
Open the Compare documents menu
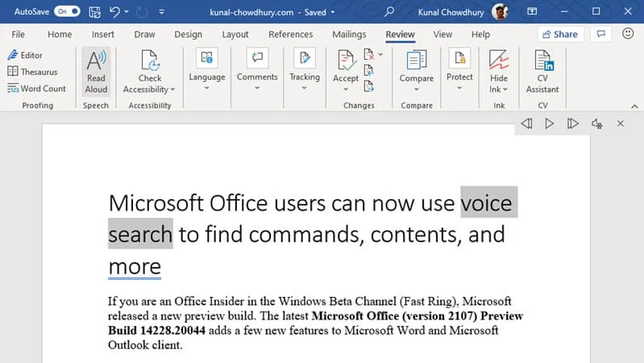417,71
